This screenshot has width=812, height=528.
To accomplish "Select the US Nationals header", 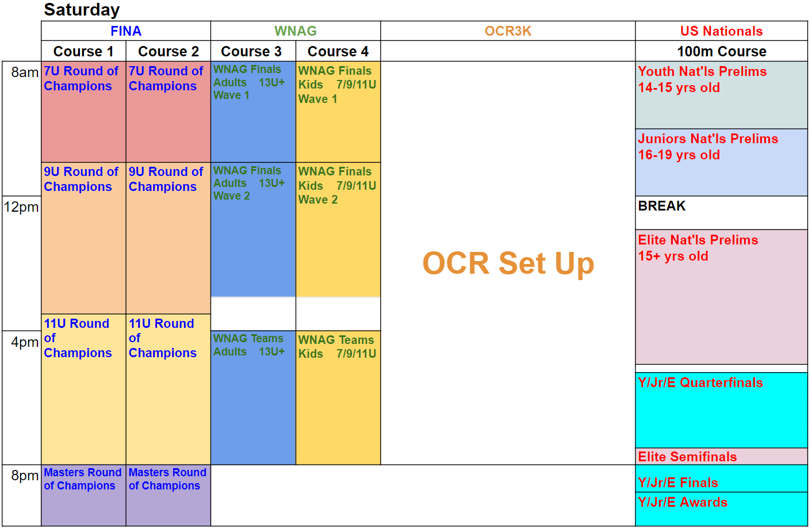I will (x=721, y=31).
